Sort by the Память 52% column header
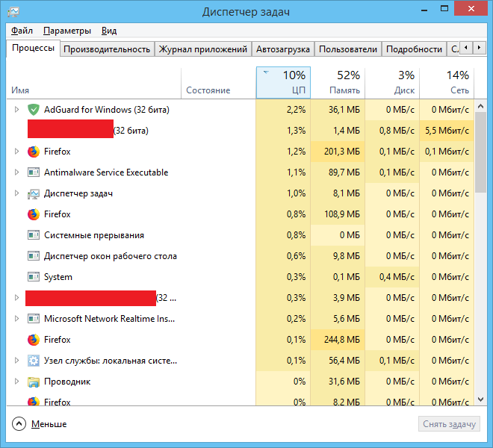493x448 pixels. point(338,83)
